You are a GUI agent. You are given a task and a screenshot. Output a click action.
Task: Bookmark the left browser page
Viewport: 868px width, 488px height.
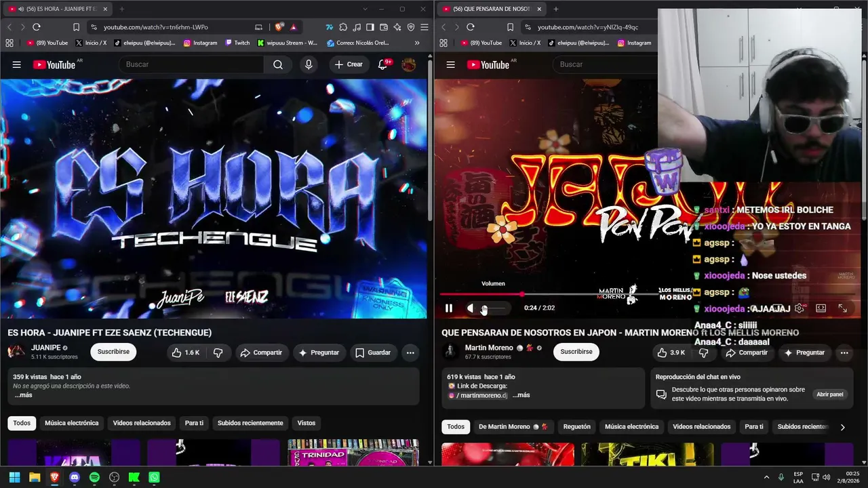coord(76,27)
